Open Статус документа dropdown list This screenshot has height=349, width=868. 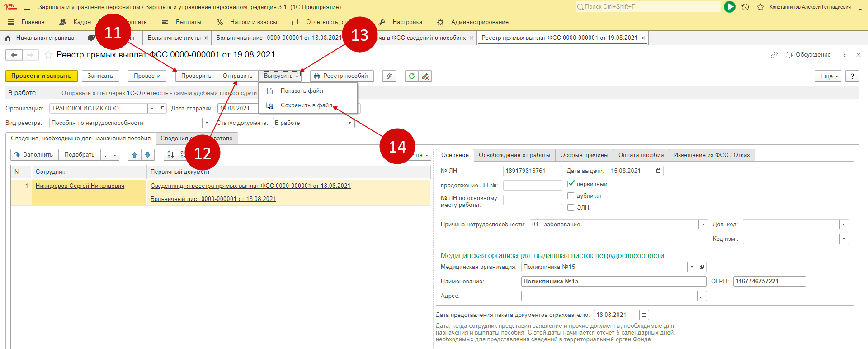tap(349, 123)
